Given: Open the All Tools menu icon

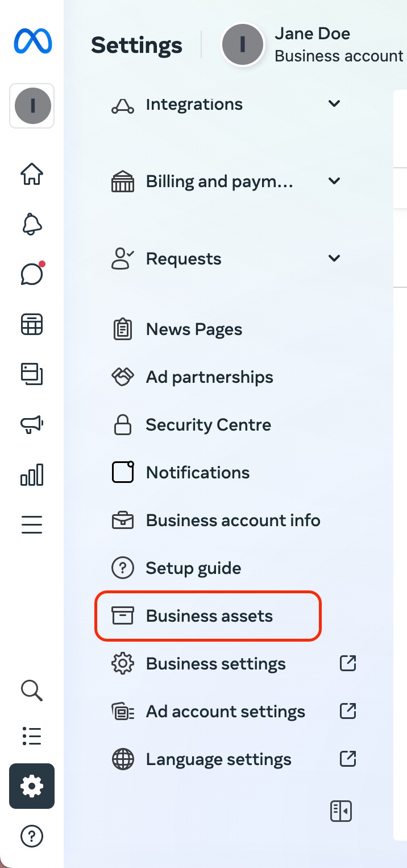Looking at the screenshot, I should pos(31,524).
